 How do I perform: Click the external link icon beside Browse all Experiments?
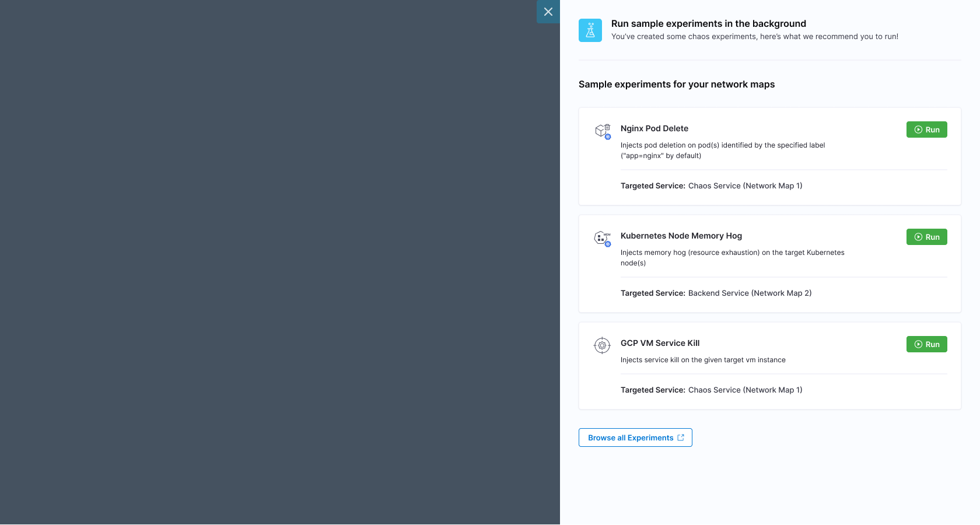681,437
